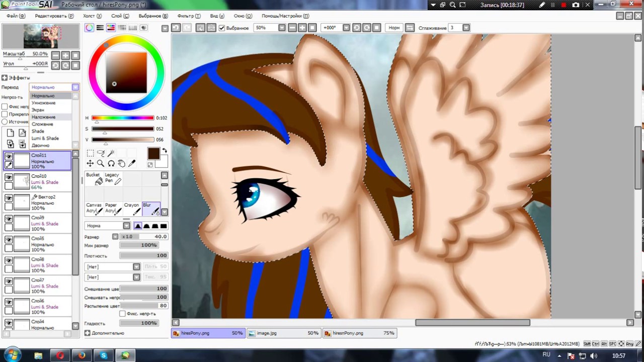
Task: Open the Файл menu
Action: point(16,16)
